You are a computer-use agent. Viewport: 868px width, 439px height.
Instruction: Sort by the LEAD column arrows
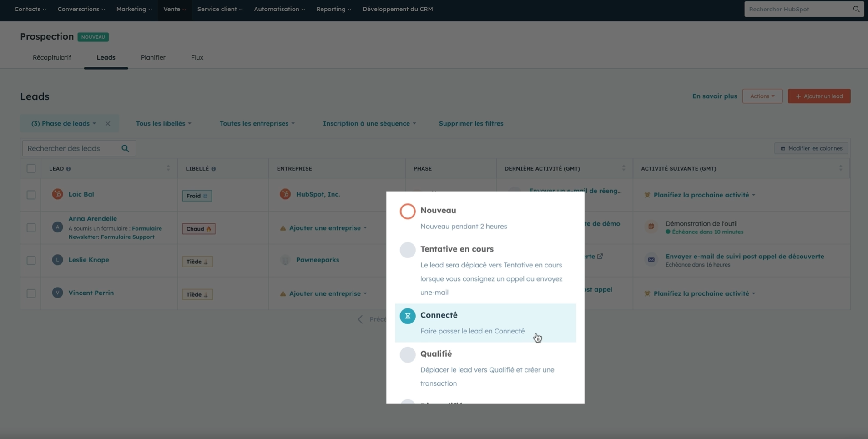168,168
